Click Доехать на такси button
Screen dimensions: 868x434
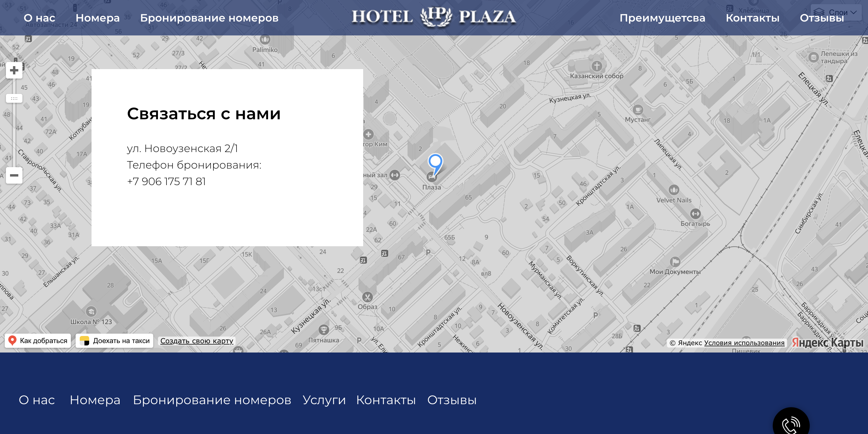[x=115, y=341]
